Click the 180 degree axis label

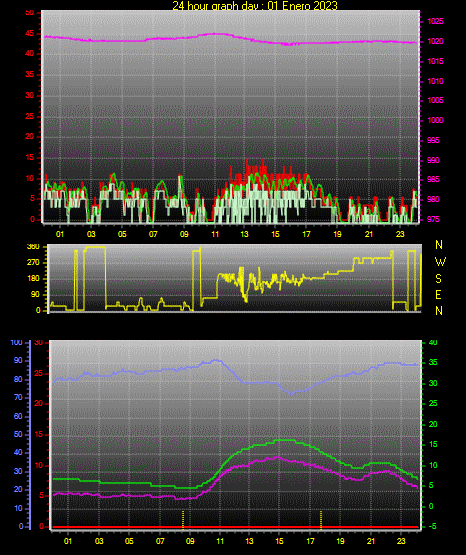tap(33, 279)
